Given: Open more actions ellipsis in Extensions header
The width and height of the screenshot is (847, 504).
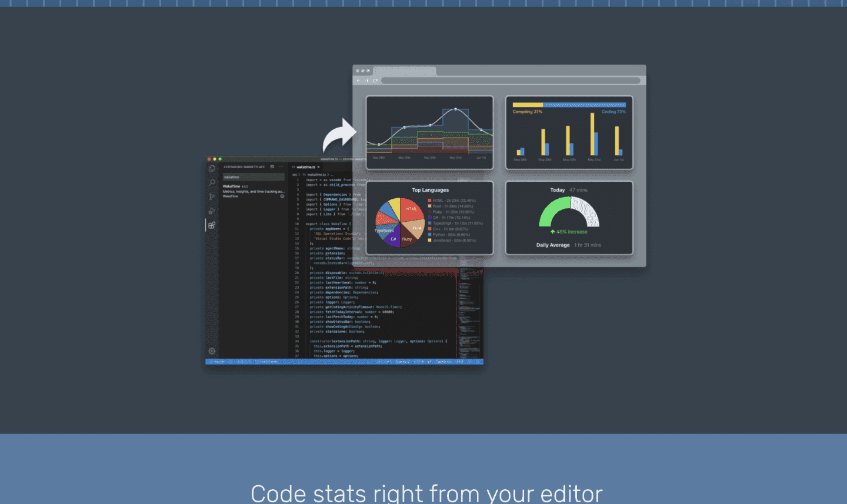Looking at the screenshot, I should click(281, 167).
